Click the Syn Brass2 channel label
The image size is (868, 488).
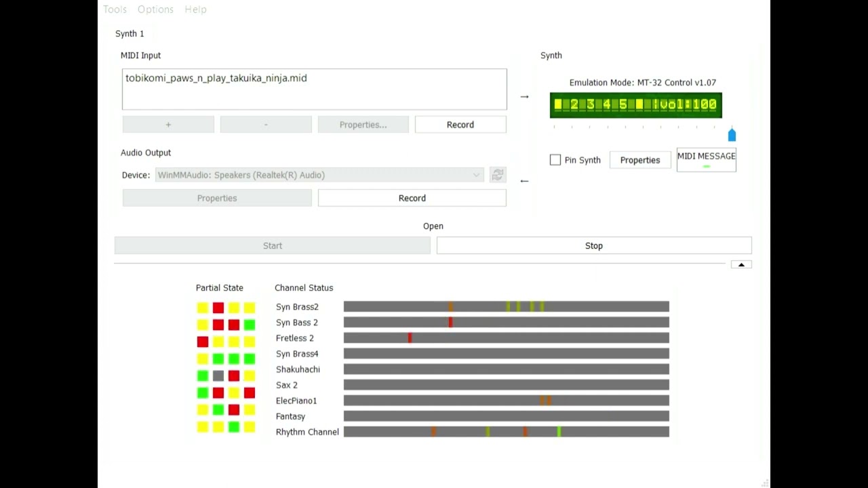[x=297, y=307]
